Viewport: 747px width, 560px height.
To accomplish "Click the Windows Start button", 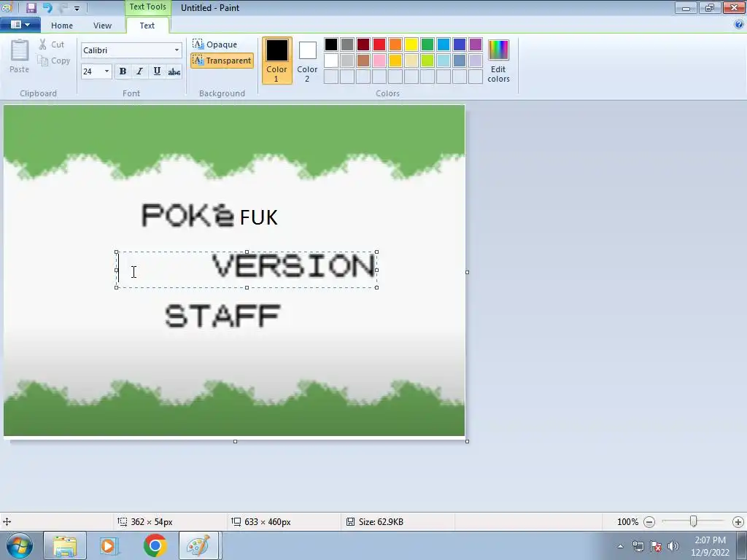I will click(20, 545).
